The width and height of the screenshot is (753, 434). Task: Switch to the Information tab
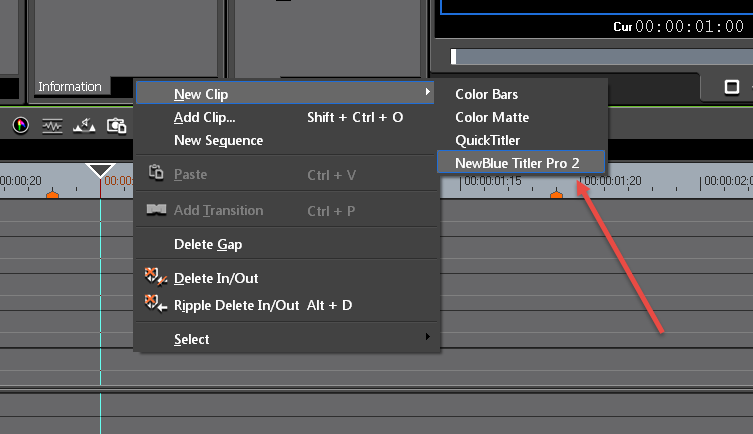70,87
